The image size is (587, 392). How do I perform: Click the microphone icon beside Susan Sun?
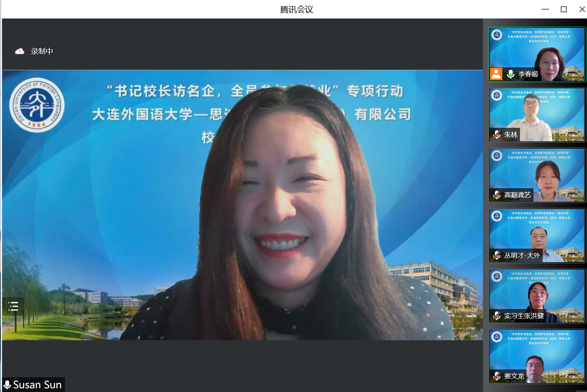point(7,385)
